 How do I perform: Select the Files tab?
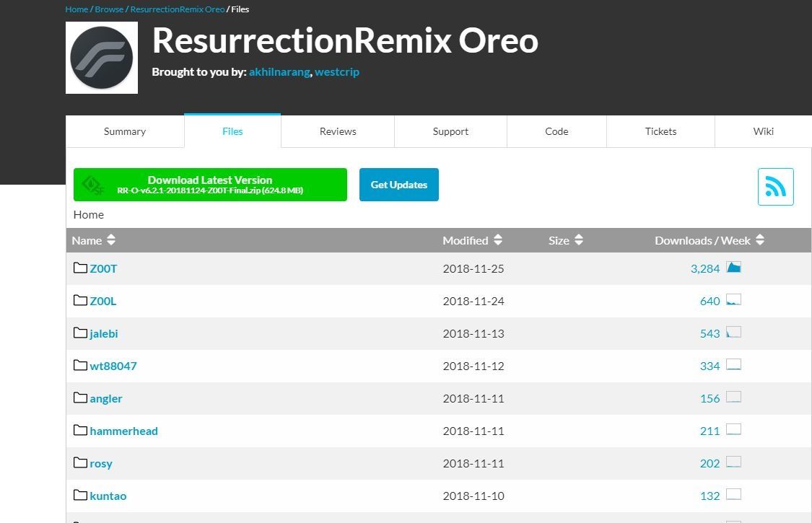232,131
